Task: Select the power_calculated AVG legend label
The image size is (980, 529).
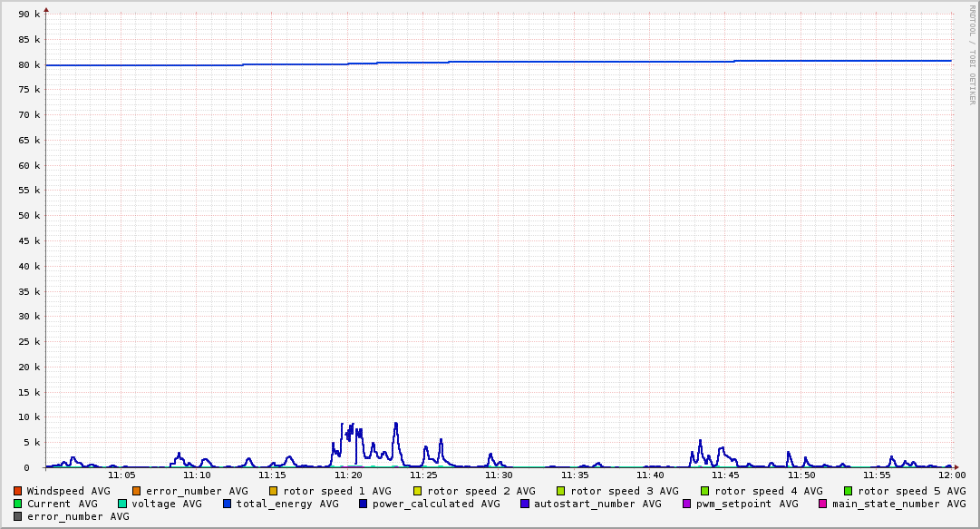Action: click(436, 504)
